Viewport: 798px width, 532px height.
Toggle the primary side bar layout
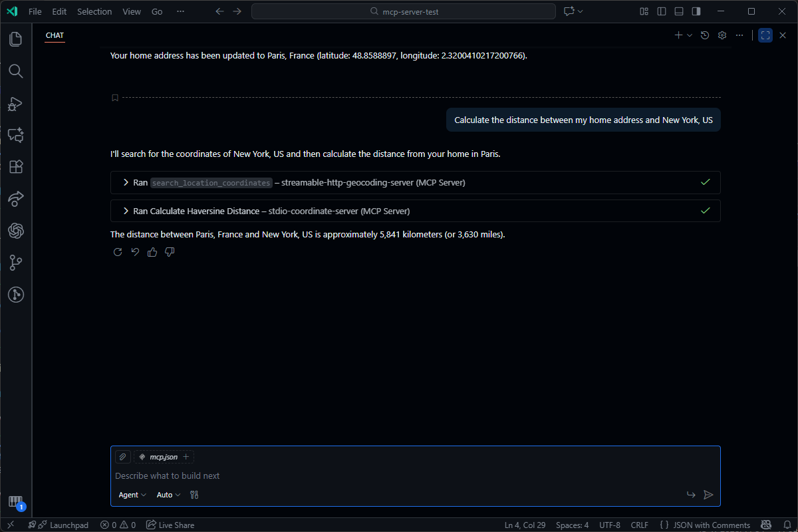coord(661,11)
